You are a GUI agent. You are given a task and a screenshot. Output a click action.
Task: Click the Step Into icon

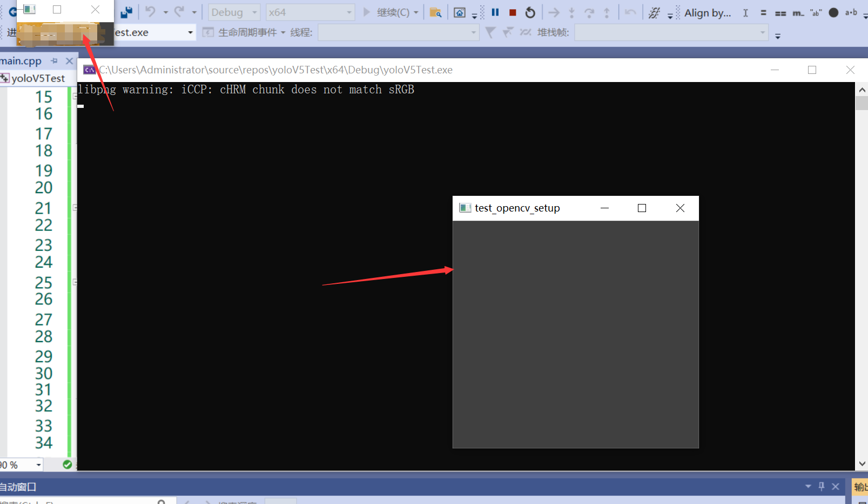(572, 12)
